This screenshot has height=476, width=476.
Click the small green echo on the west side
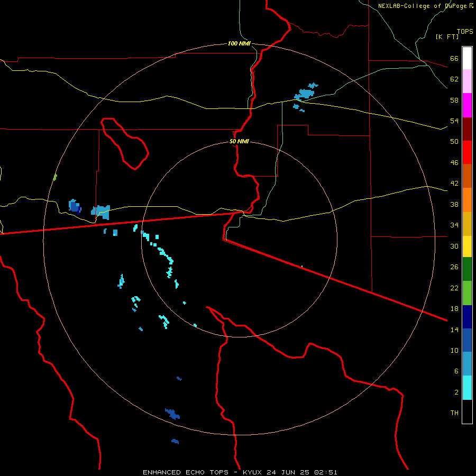55,177
